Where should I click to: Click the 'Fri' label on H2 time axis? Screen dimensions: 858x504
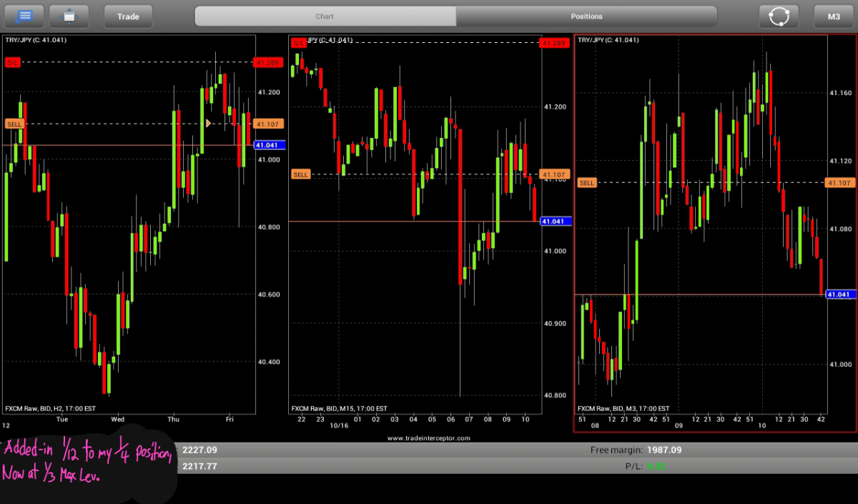[x=230, y=419]
